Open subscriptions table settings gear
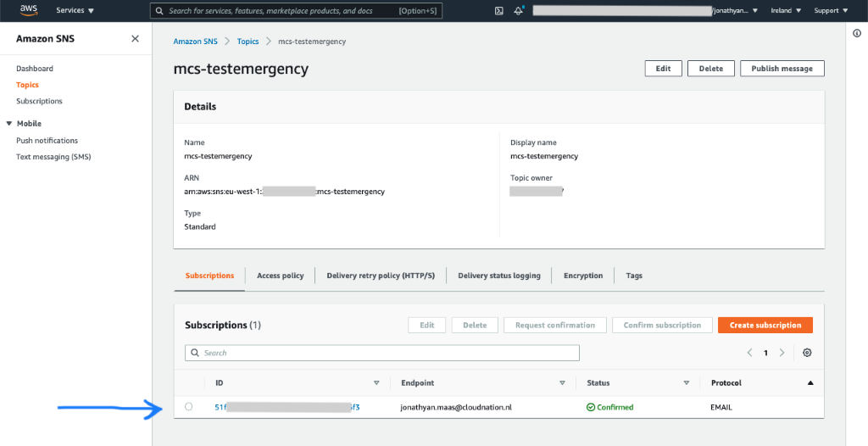This screenshot has height=446, width=868. click(x=807, y=353)
